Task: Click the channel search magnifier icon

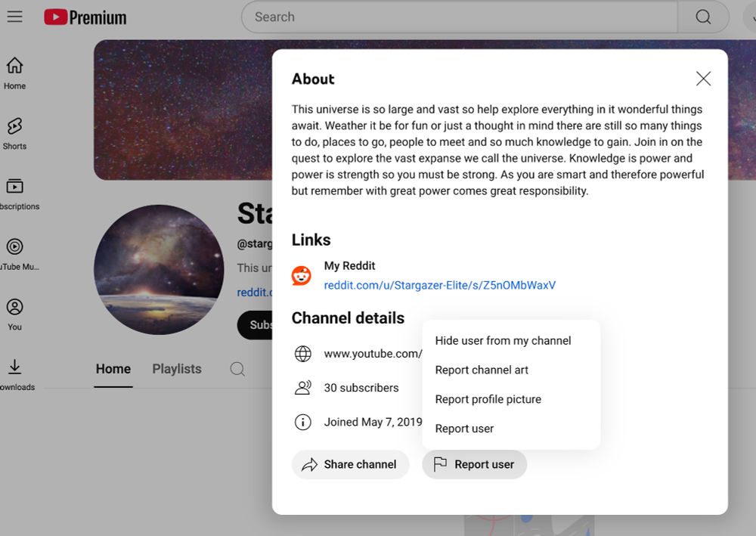Action: (x=237, y=369)
